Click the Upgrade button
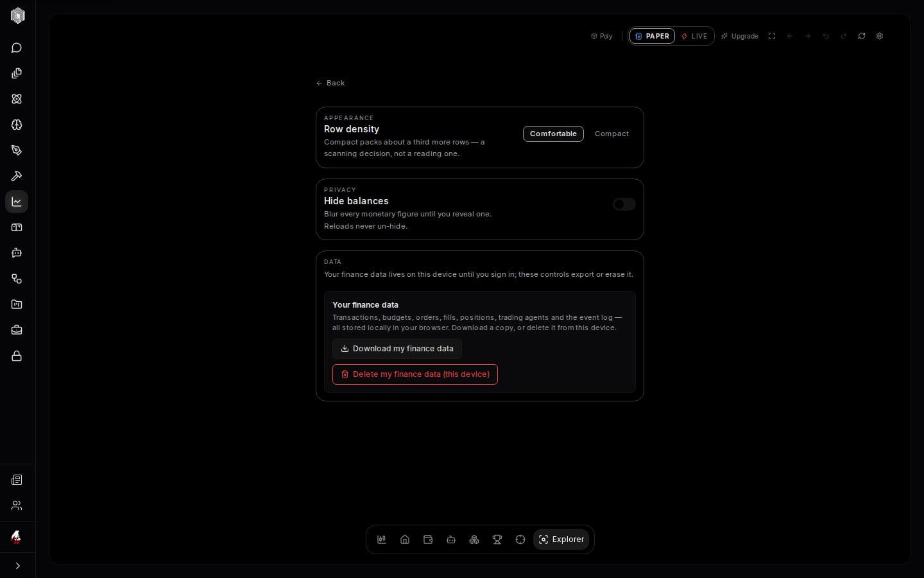Image resolution: width=924 pixels, height=578 pixels. [x=740, y=36]
